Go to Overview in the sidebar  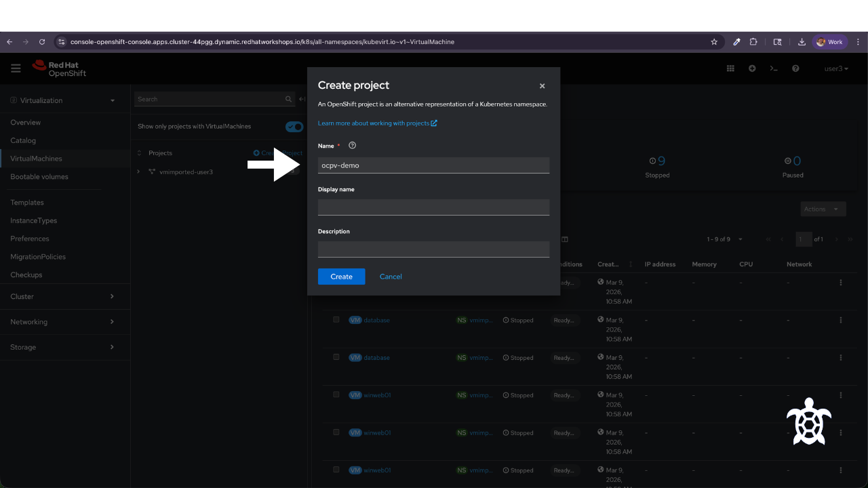pos(26,123)
